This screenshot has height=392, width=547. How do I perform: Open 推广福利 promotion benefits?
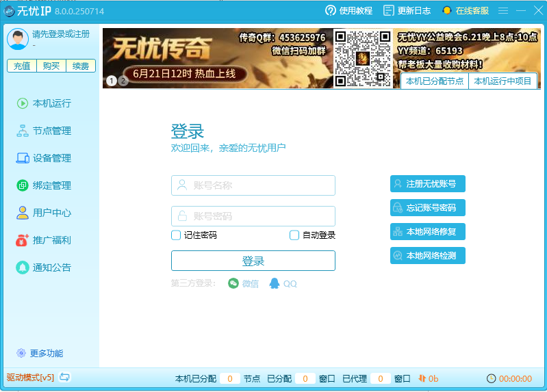[44, 240]
